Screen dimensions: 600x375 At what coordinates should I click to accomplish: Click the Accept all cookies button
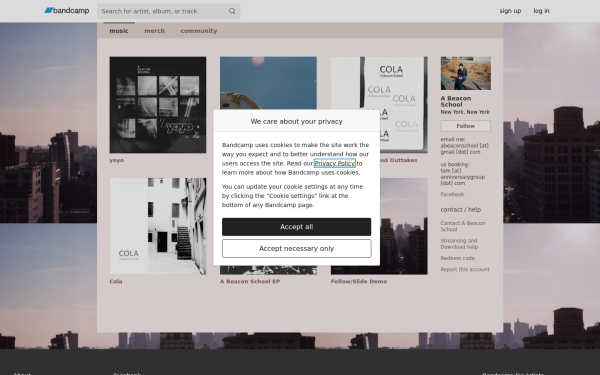click(297, 227)
